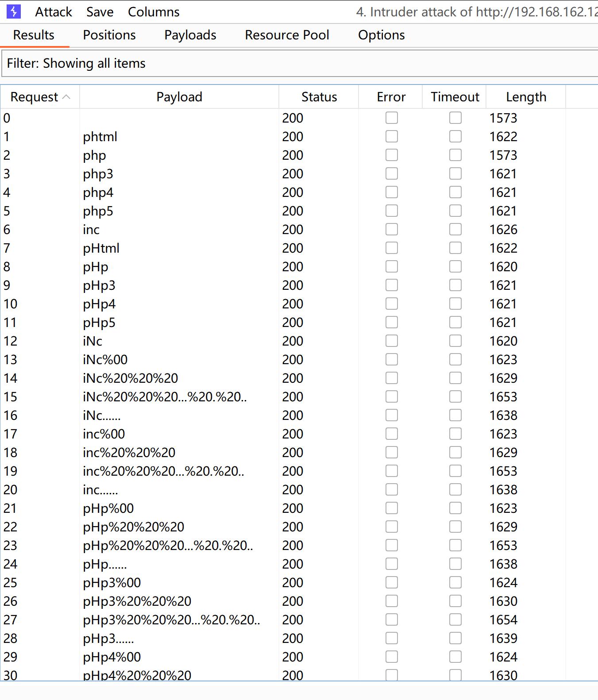Switch to the Positions tab
The width and height of the screenshot is (598, 700).
[109, 35]
